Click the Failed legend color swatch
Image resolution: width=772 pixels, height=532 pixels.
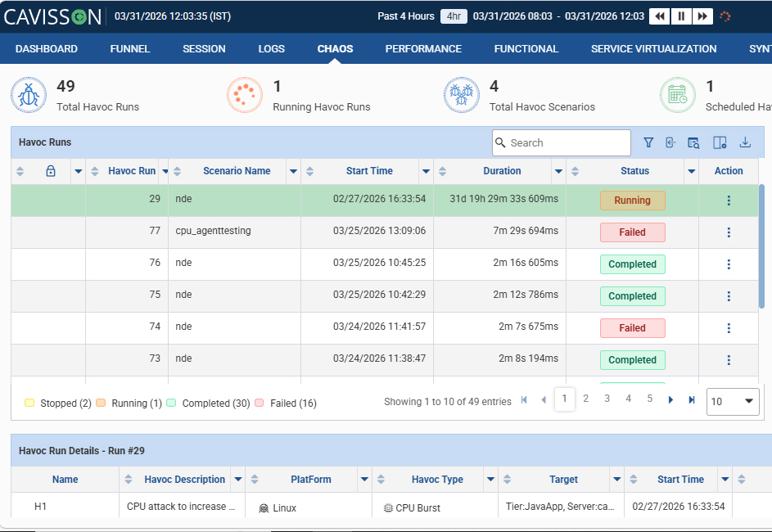pos(260,403)
